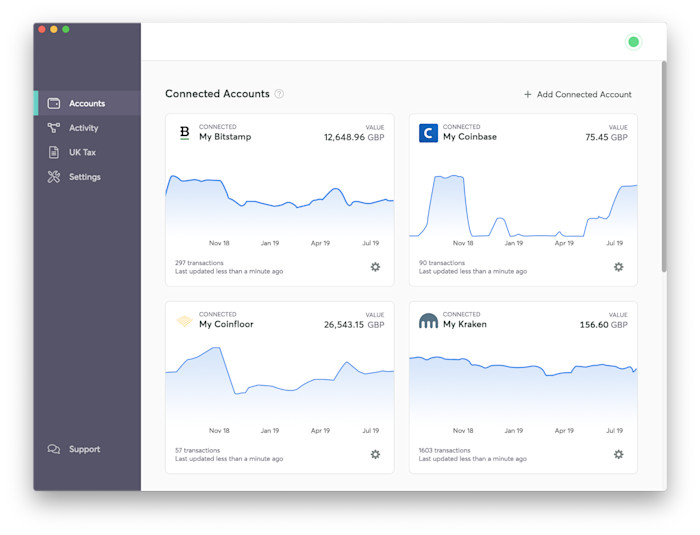The height and width of the screenshot is (535, 700).
Task: Click the red close window button
Action: click(x=42, y=29)
